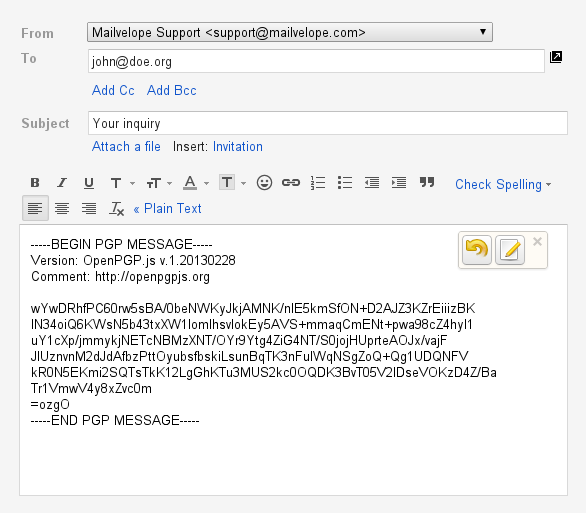Viewport: 586px width, 513px height.
Task: Expand the Check Spelling dropdown
Action: pos(503,184)
